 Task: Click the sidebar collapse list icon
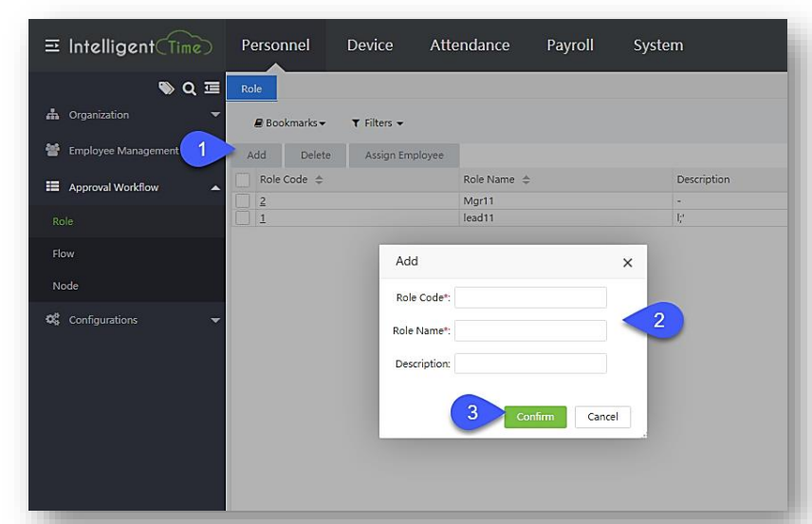click(x=212, y=88)
